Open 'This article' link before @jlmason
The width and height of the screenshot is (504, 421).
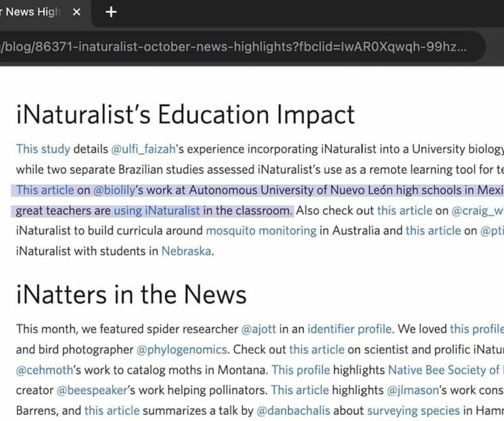coord(300,391)
